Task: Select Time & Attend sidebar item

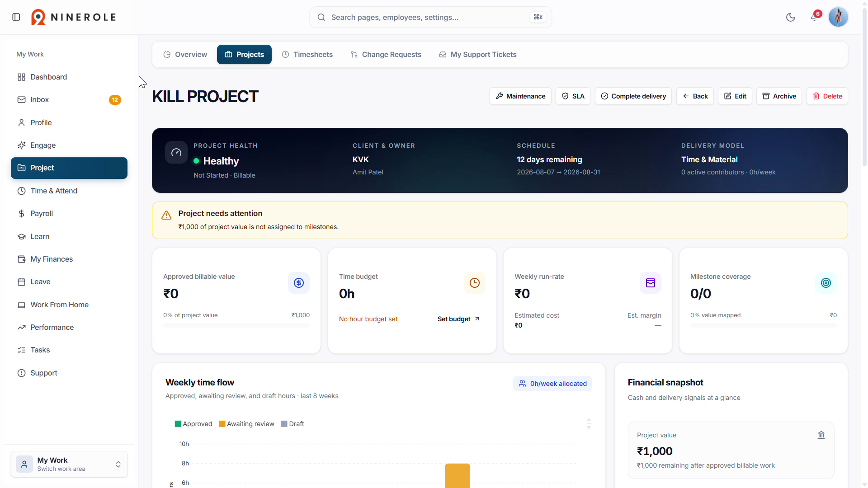Action: pyautogui.click(x=69, y=191)
